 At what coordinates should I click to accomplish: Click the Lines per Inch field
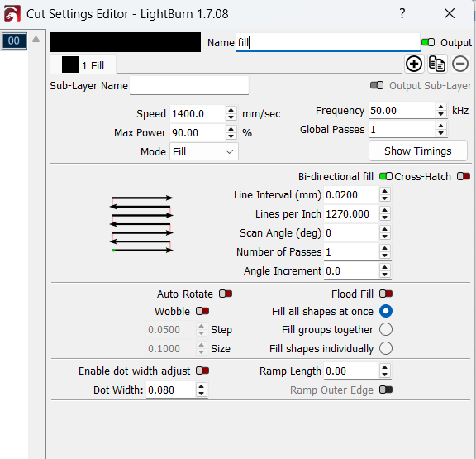click(x=351, y=214)
